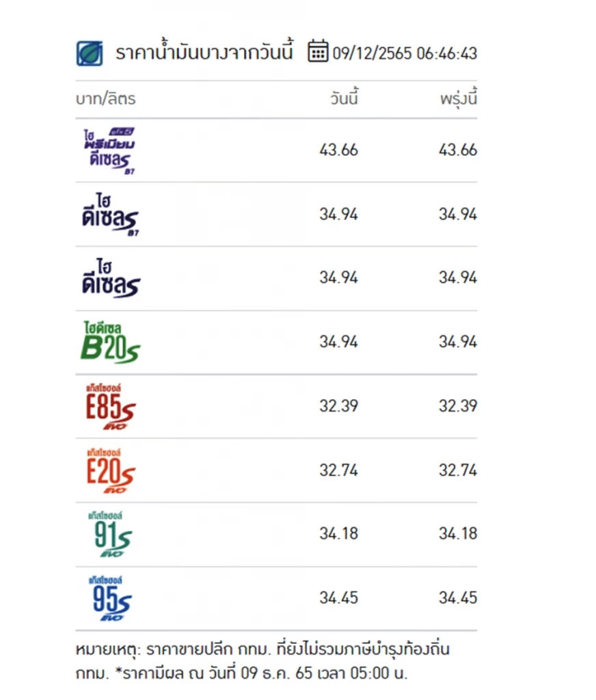This screenshot has width=596, height=700.
Task: Select the blue Gasohol 95 S EVO logo
Action: (x=109, y=598)
